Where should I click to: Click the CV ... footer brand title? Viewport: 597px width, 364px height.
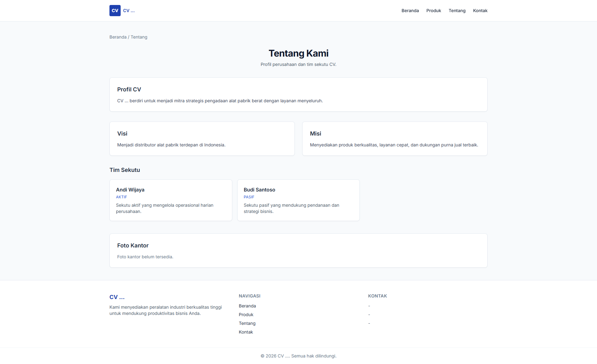117,297
